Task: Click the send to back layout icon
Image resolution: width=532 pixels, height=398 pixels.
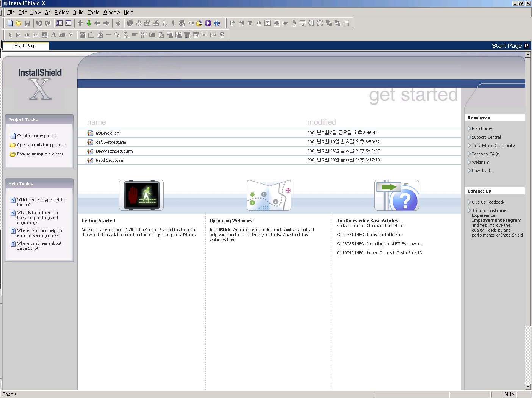Action: pos(337,23)
